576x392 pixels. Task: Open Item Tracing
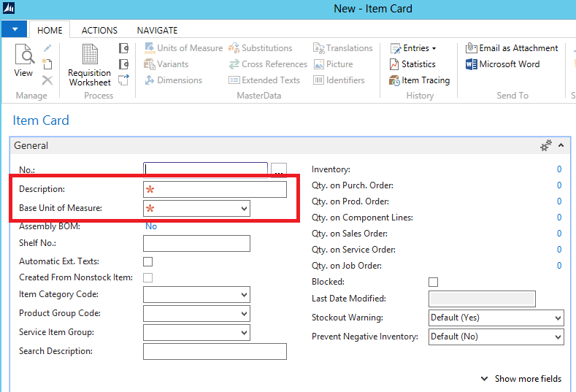[420, 80]
